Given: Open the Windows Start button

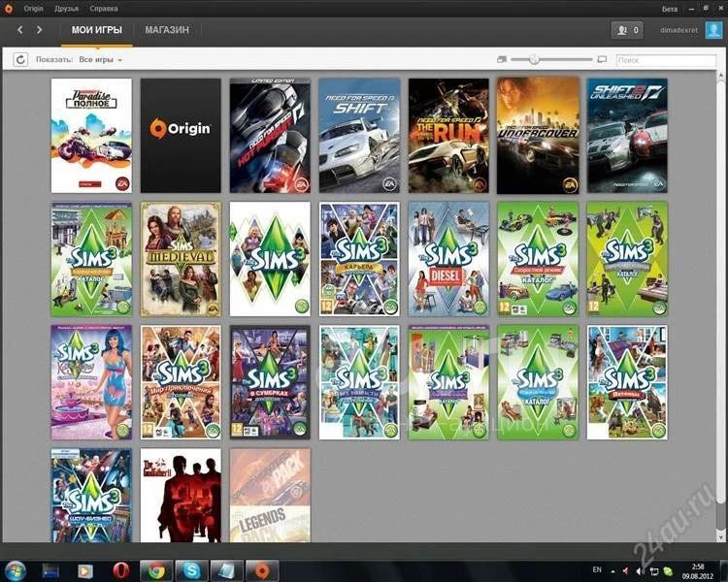Looking at the screenshot, I should (x=15, y=570).
